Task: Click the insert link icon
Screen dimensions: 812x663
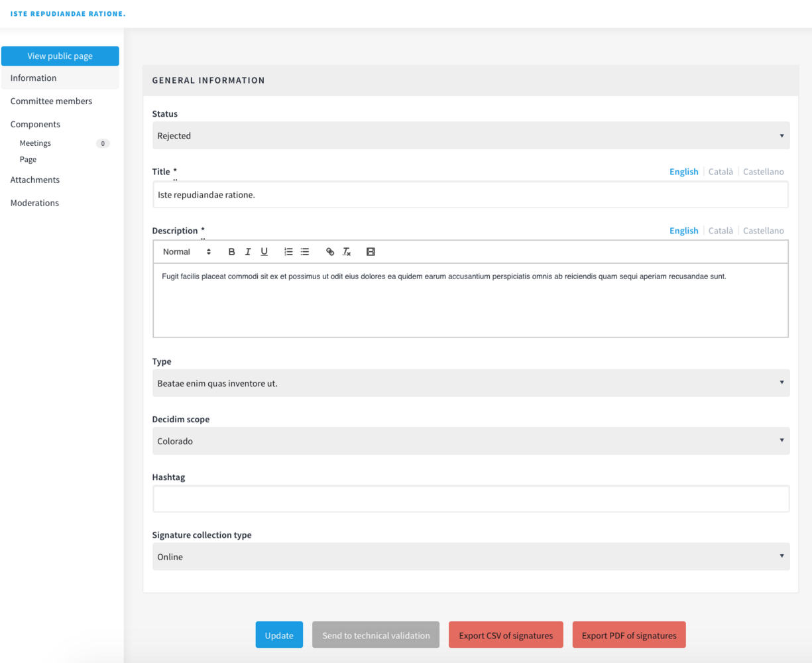Action: pyautogui.click(x=330, y=252)
